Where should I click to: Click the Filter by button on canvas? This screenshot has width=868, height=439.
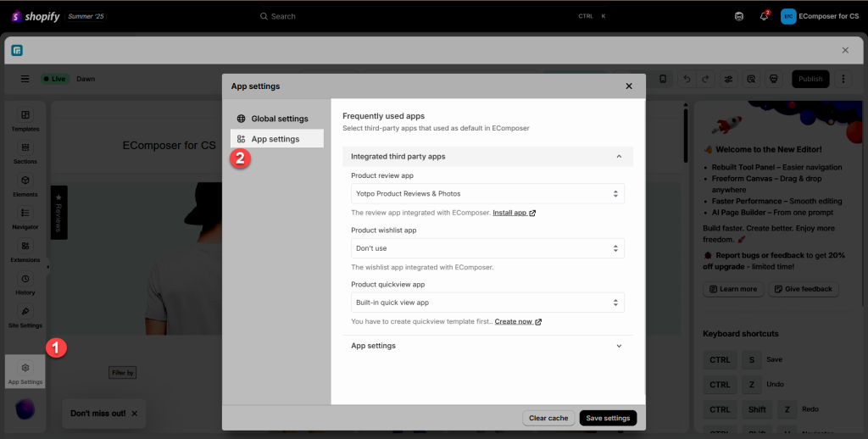tap(122, 373)
